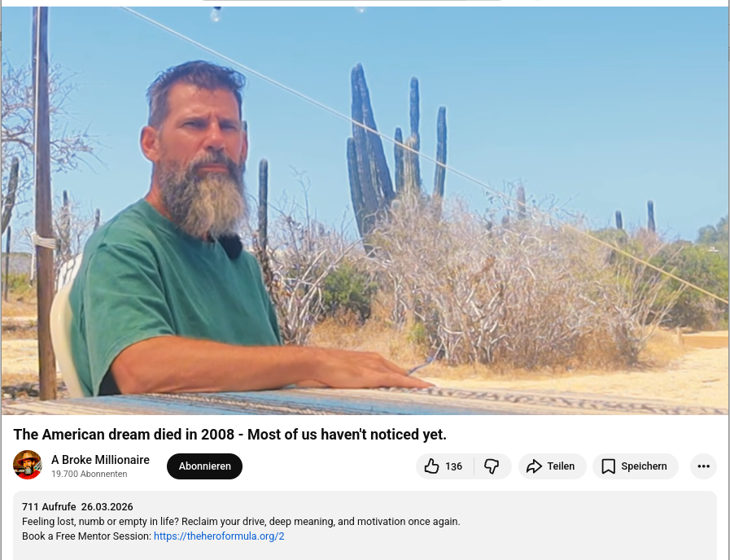Expand the video description box

[365, 525]
